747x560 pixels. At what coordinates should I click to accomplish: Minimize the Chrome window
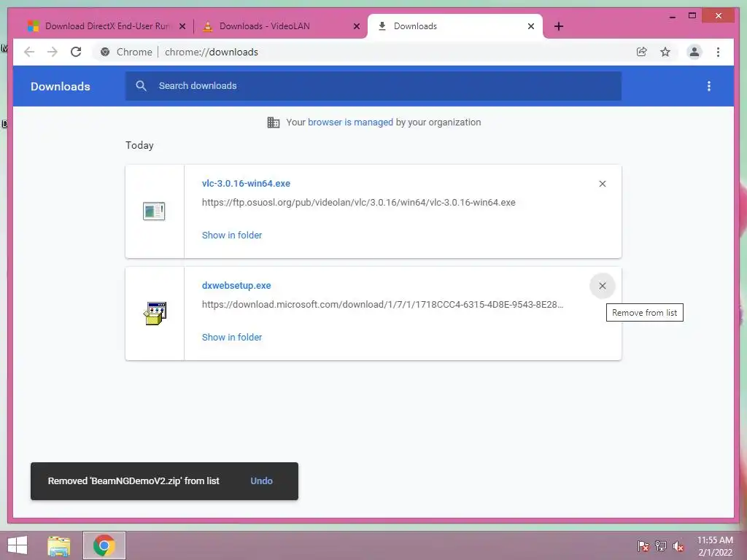[x=672, y=17]
